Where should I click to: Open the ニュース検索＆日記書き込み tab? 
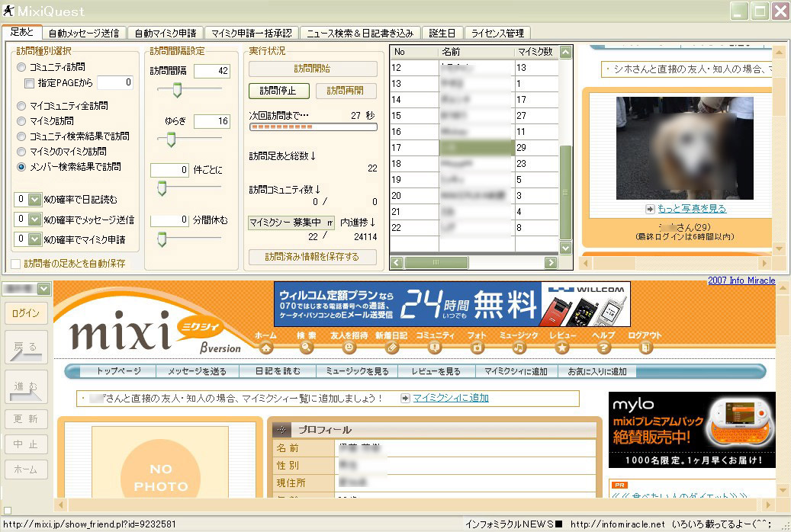point(360,34)
